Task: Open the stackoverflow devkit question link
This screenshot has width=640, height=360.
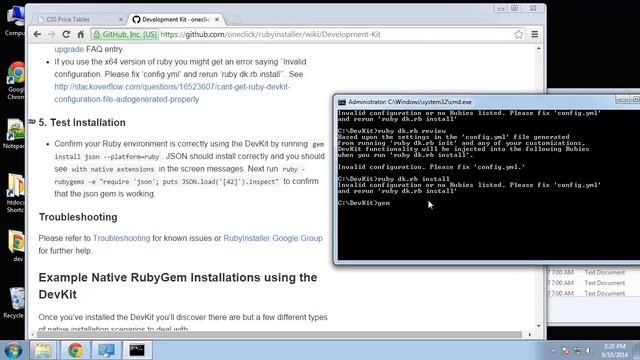Action: point(172,93)
